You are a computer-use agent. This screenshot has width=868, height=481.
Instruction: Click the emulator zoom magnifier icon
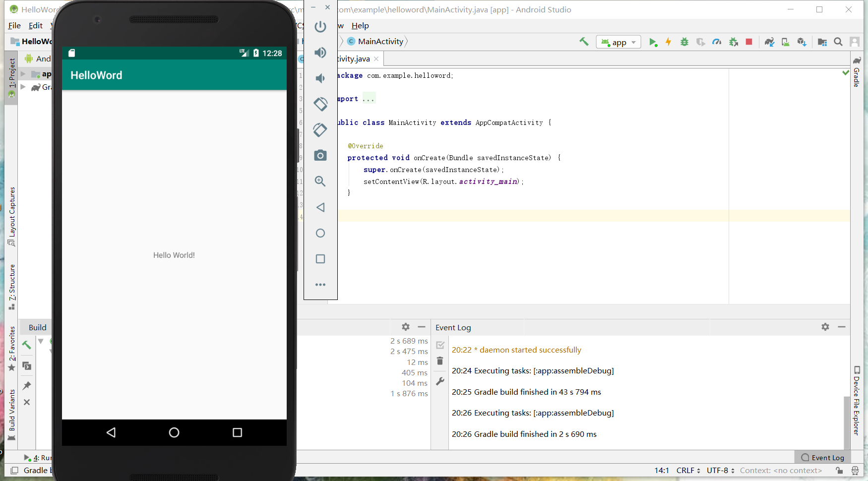tap(320, 181)
